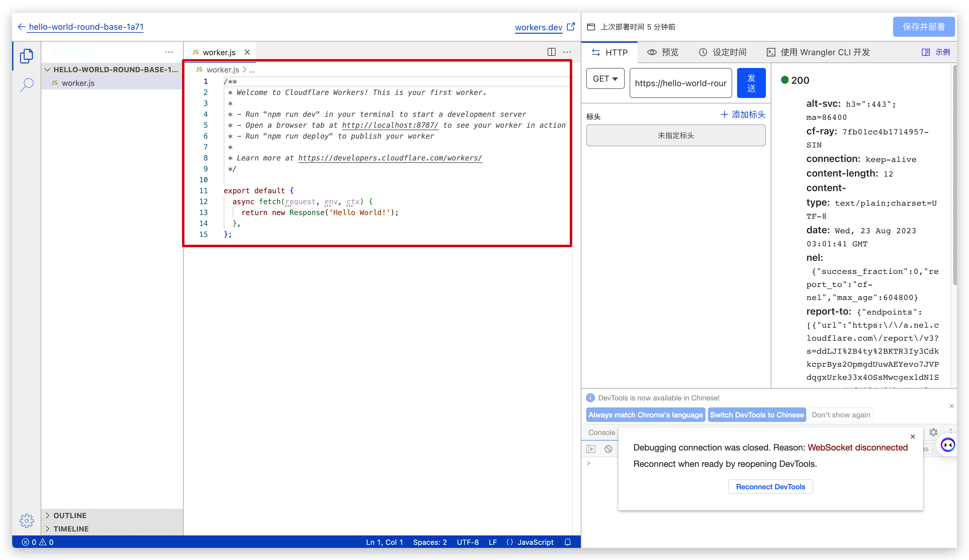This screenshot has width=969, height=560.
Task: Click the purple assistant face icon
Action: [x=947, y=445]
